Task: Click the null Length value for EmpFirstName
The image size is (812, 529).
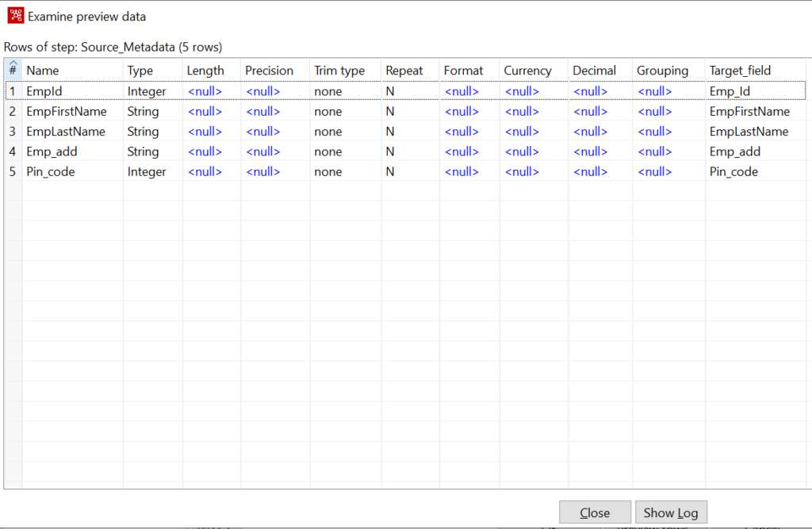Action: [x=205, y=111]
